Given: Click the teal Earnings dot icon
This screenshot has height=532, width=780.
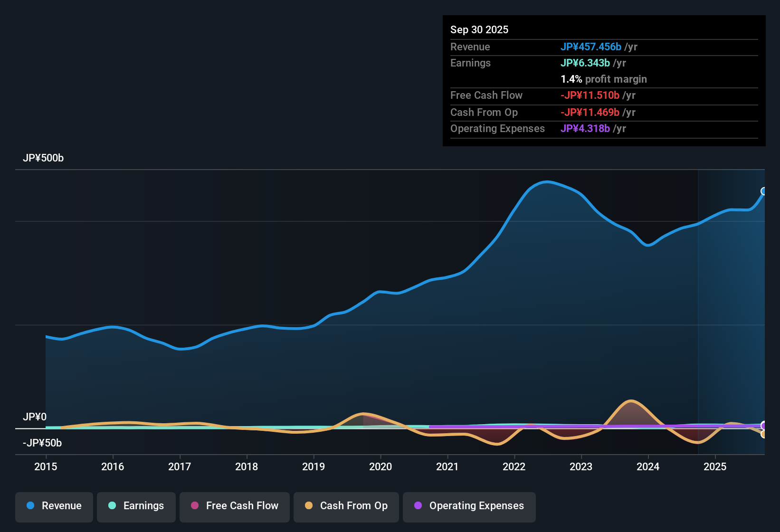Looking at the screenshot, I should pyautogui.click(x=113, y=506).
